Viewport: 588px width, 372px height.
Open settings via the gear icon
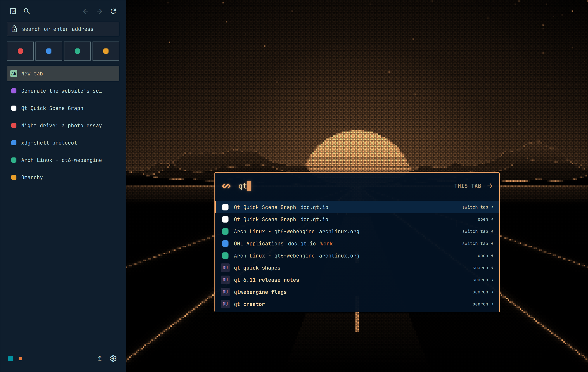point(113,359)
